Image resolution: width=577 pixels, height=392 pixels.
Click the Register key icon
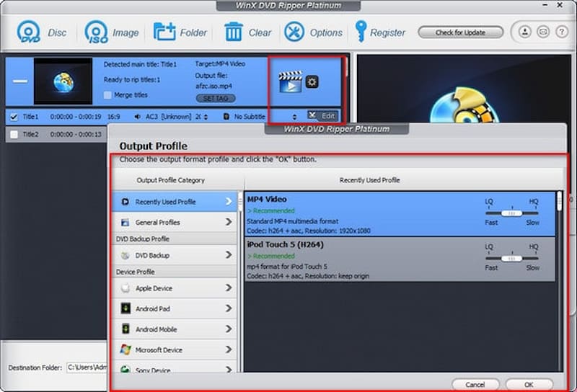[361, 31]
